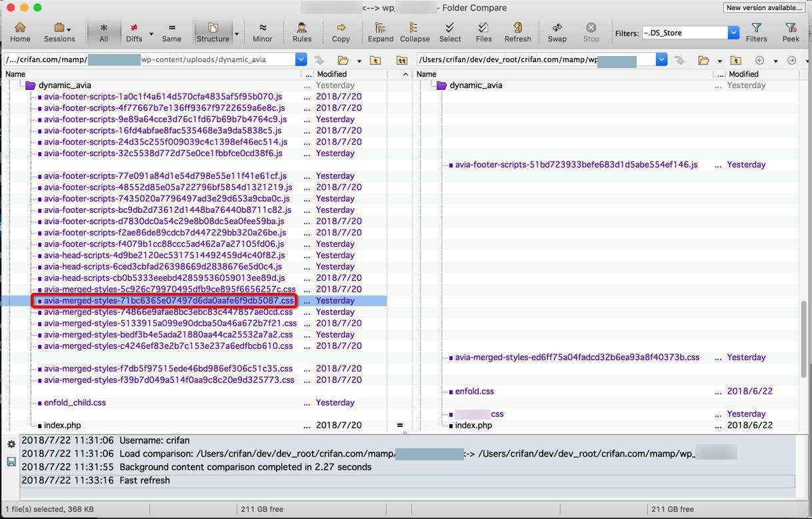Navigate forward in right pane history
The height and width of the screenshot is (519, 812).
[791, 60]
